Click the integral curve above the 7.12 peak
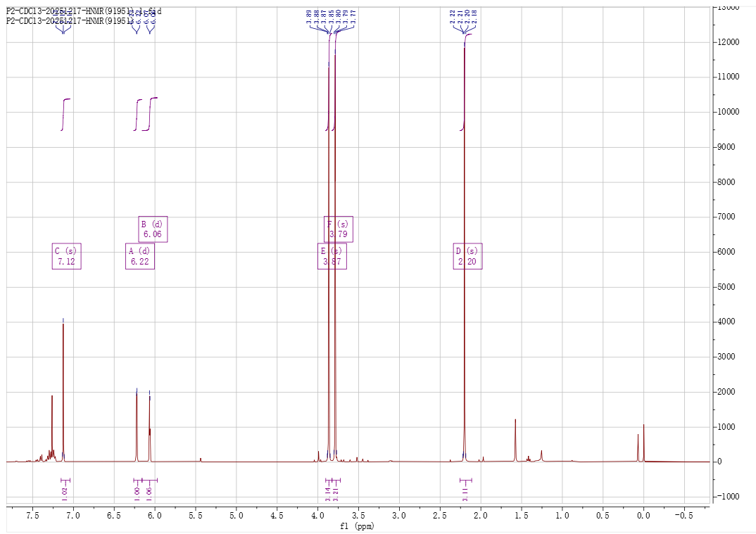Screen dimensions: 756x534 click(x=65, y=113)
